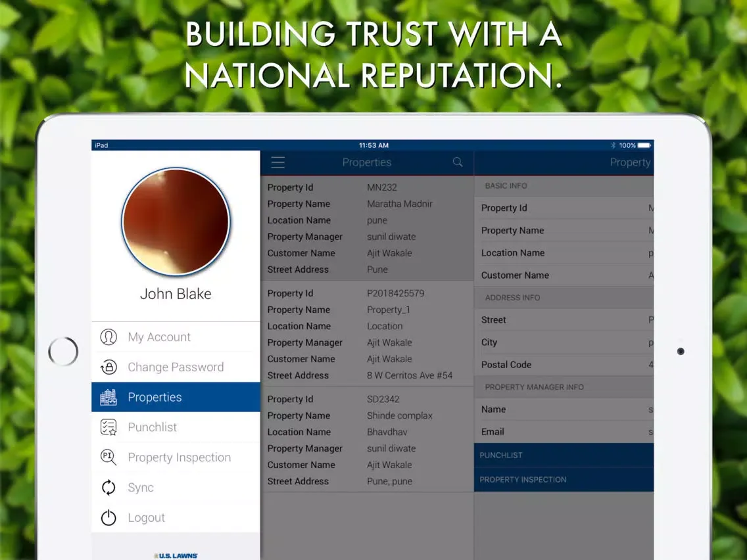This screenshot has height=560, width=747.
Task: Tap the search magnifier in Properties header
Action: (458, 162)
